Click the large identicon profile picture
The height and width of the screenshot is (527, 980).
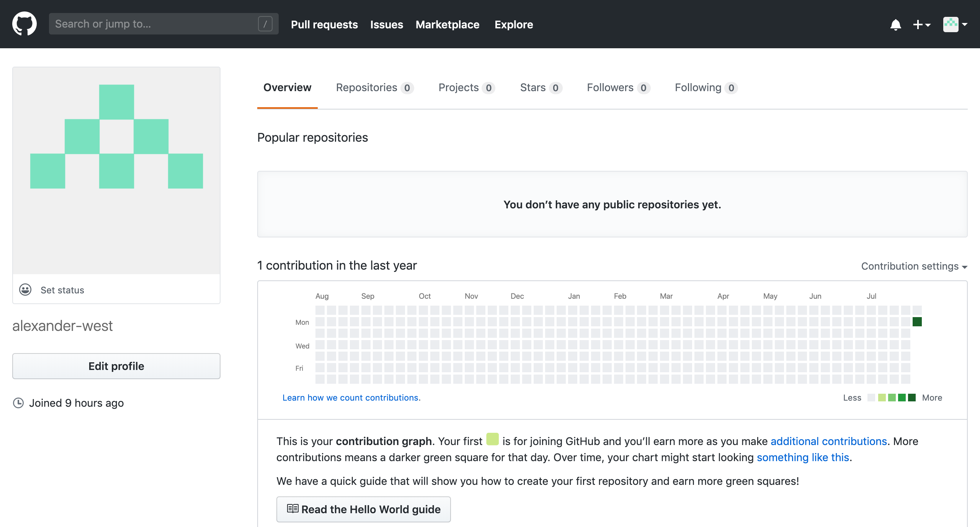coord(116,170)
